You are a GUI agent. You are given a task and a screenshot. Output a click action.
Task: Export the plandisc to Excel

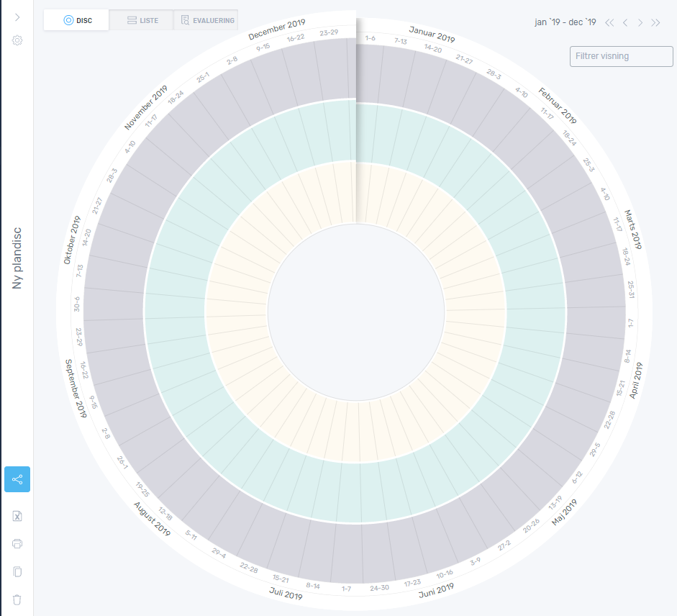coord(17,516)
